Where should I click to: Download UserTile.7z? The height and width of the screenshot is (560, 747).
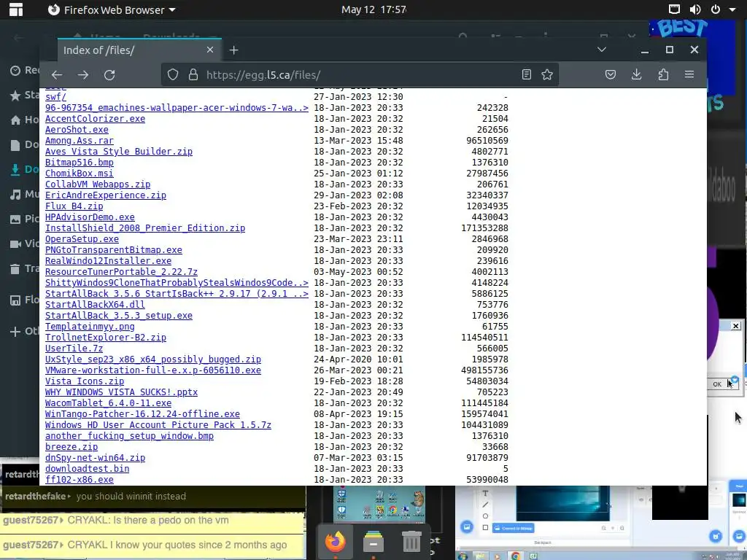(x=74, y=349)
